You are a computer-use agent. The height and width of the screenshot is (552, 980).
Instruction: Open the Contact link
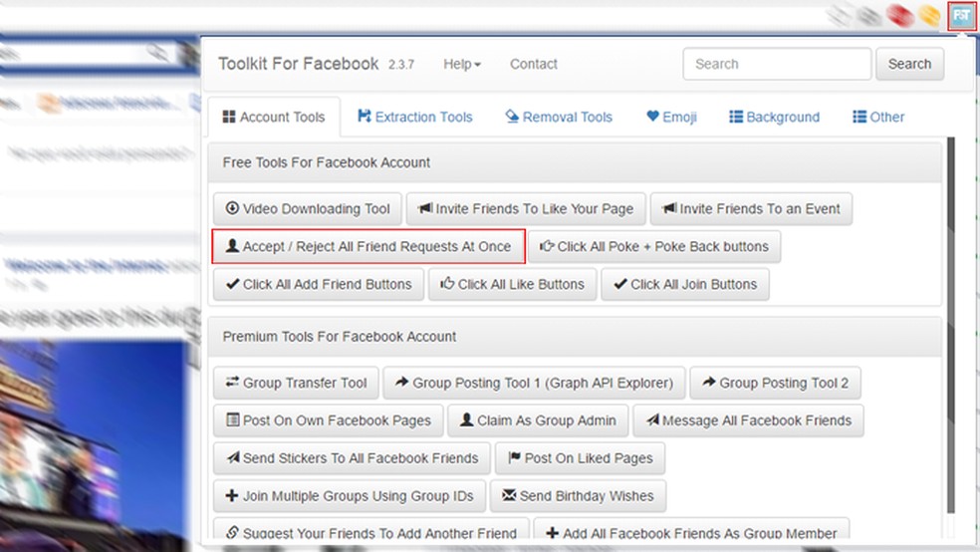[x=533, y=64]
